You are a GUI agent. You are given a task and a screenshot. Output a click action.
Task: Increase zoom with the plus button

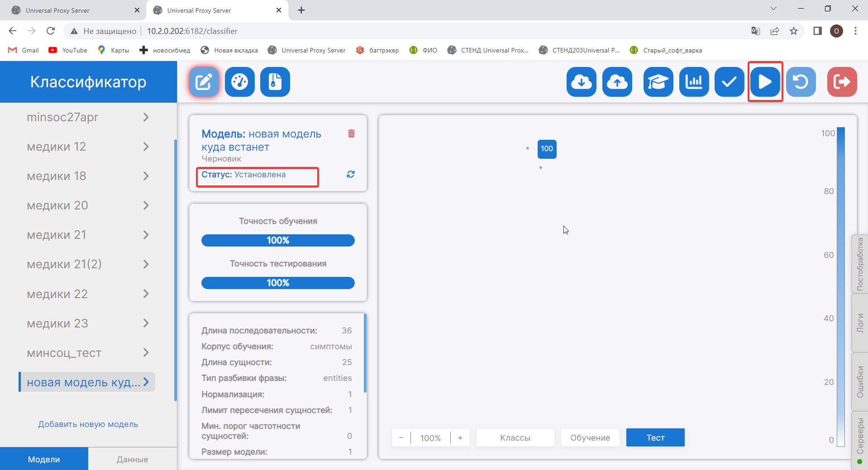pyautogui.click(x=460, y=437)
